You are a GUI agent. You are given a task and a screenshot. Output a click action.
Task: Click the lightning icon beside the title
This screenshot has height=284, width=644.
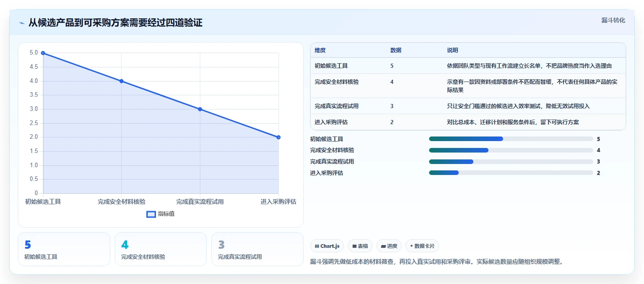point(21,23)
